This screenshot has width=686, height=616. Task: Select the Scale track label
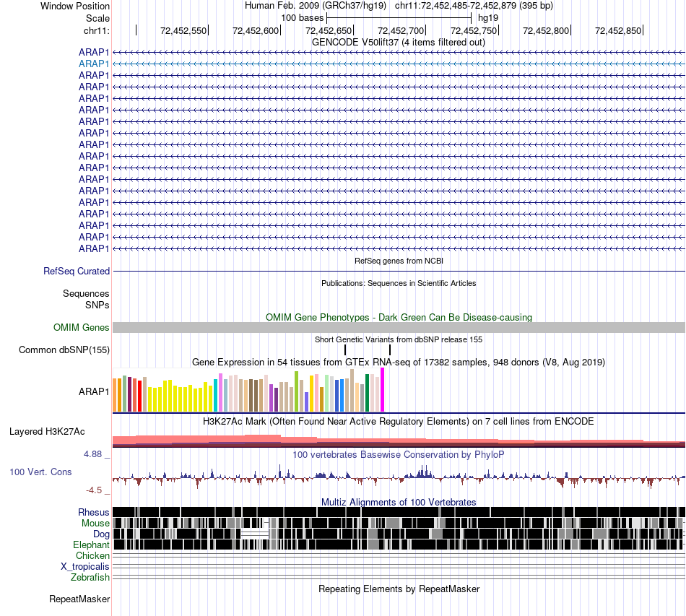click(x=97, y=18)
